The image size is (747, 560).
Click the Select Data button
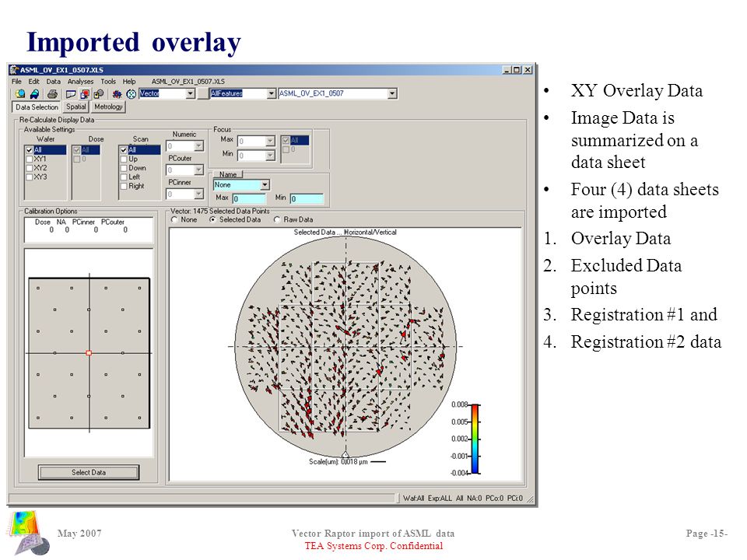pos(89,472)
